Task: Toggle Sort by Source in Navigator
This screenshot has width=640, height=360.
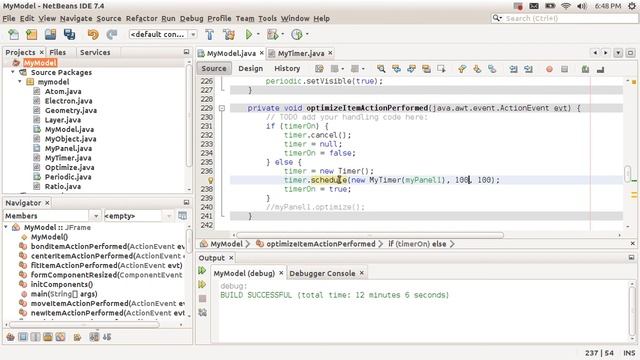Action: (107, 337)
